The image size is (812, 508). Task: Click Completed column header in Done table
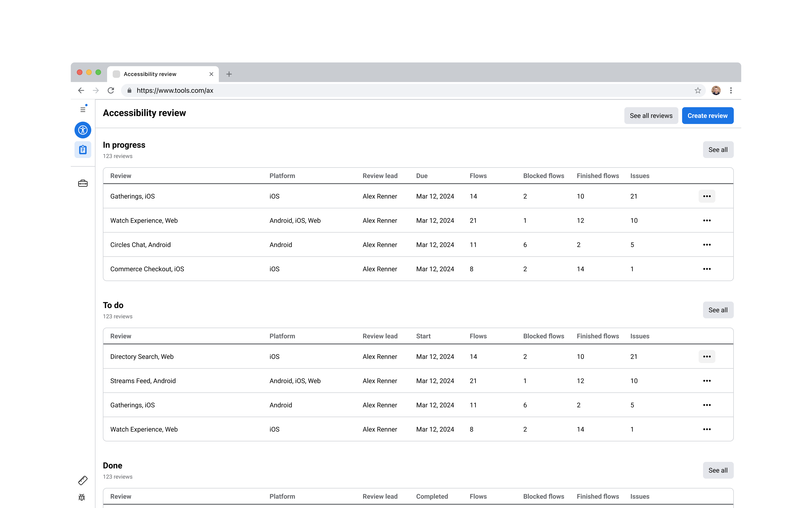(x=432, y=496)
